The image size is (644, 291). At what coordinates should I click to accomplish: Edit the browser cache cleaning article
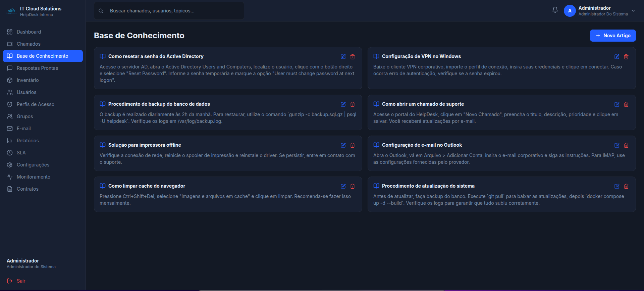[343, 186]
